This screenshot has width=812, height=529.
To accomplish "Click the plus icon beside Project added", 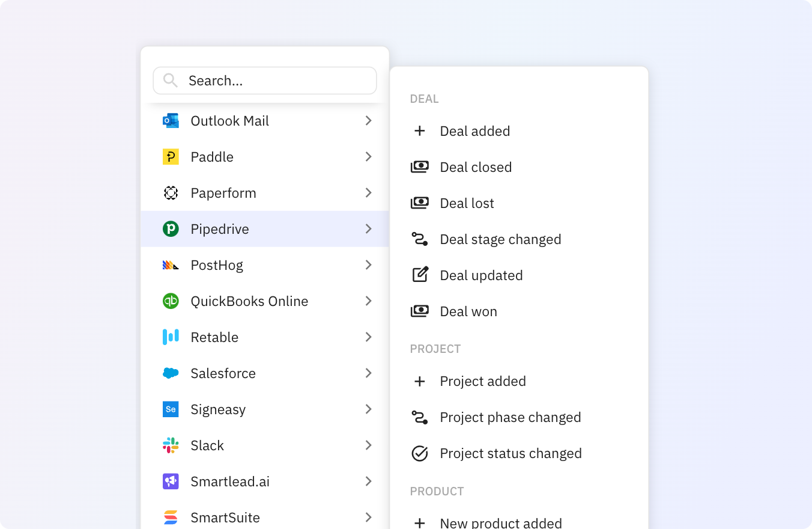I will coord(420,381).
